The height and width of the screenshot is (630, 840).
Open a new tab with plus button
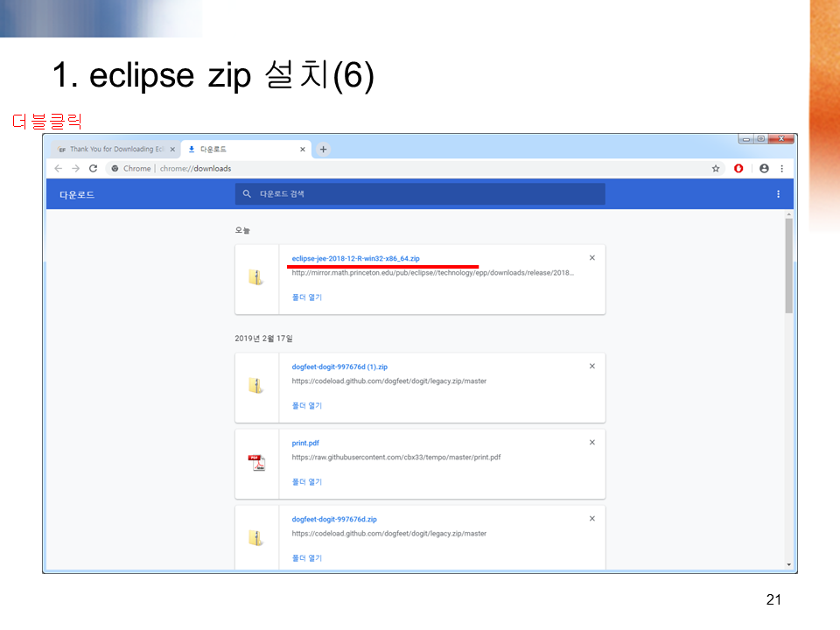(x=323, y=149)
